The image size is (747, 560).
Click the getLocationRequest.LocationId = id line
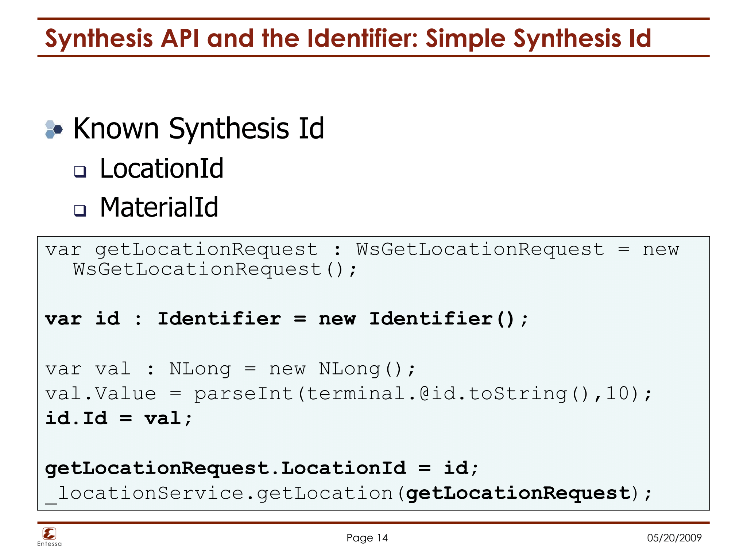tap(262, 468)
